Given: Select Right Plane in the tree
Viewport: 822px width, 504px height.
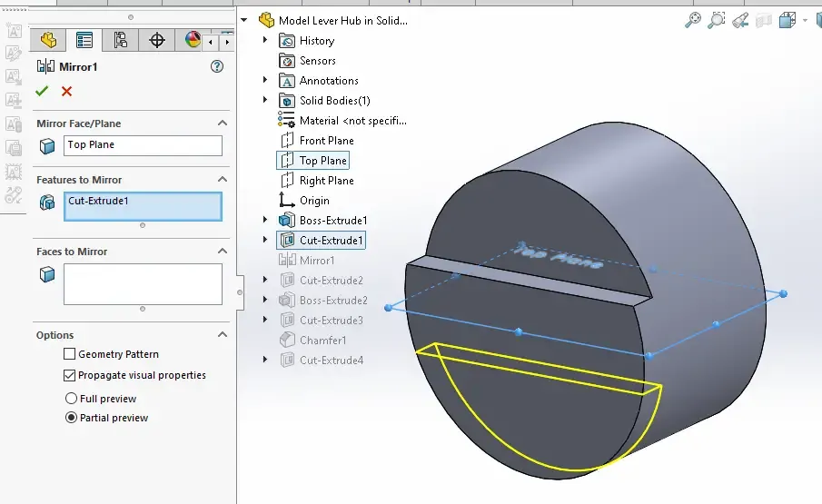Looking at the screenshot, I should click(327, 180).
